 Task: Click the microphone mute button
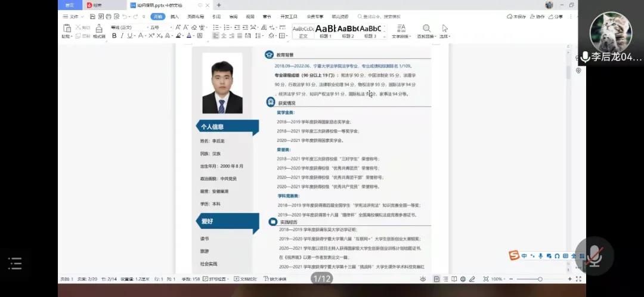pos(593,256)
